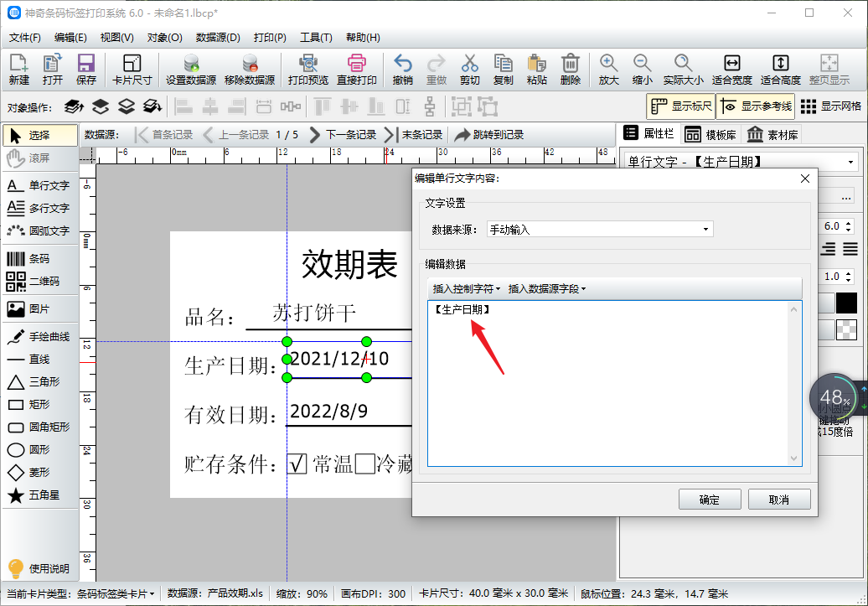Click the 取消 cancel button
This screenshot has height=606, width=868.
(779, 500)
